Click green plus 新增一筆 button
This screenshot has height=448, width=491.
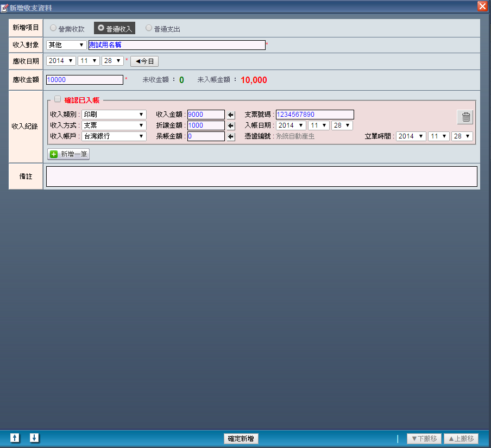[68, 154]
